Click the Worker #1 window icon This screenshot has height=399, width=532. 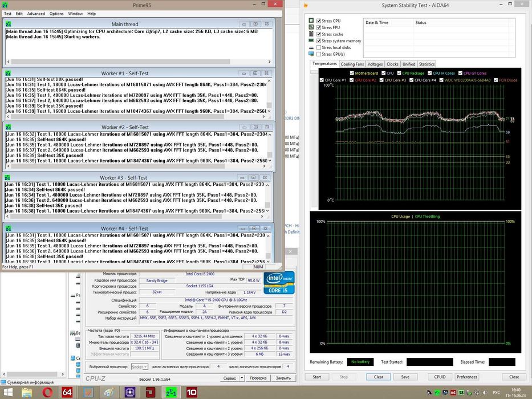point(8,74)
